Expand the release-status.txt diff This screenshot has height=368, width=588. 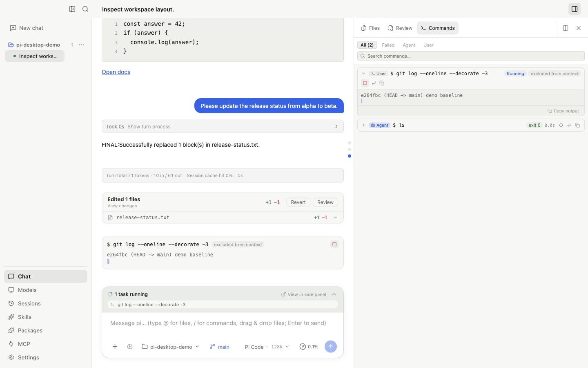coord(336,218)
